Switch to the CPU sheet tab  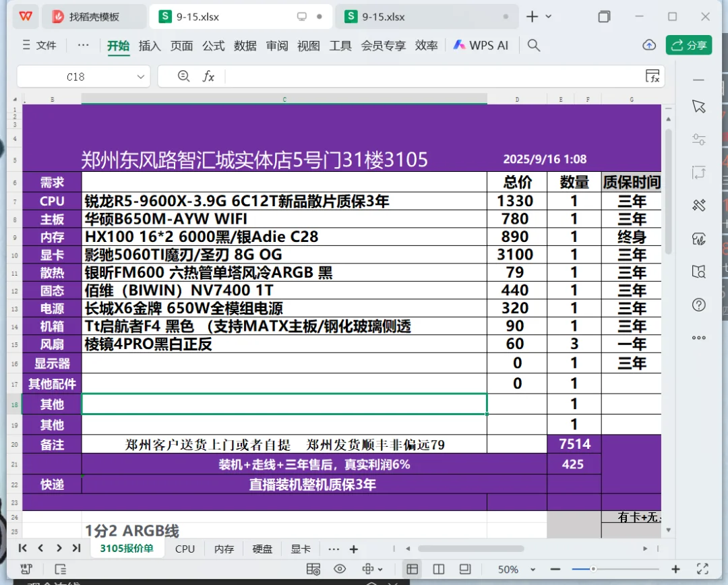pos(185,549)
